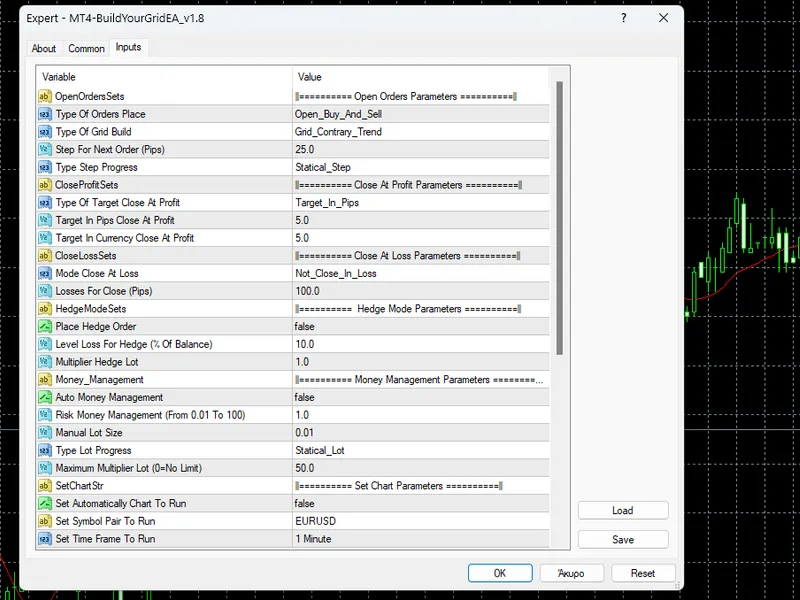This screenshot has height=600, width=800.
Task: Open the Not_Close_In_Loss value dropdown
Action: click(x=421, y=273)
